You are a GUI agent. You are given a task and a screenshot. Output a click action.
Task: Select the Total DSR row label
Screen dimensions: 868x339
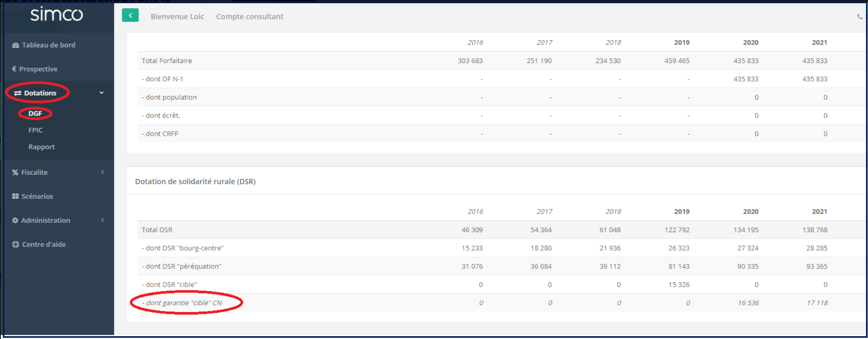click(157, 230)
